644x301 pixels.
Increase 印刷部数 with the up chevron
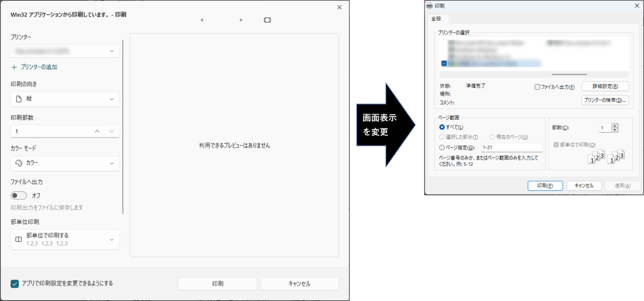[x=97, y=131]
